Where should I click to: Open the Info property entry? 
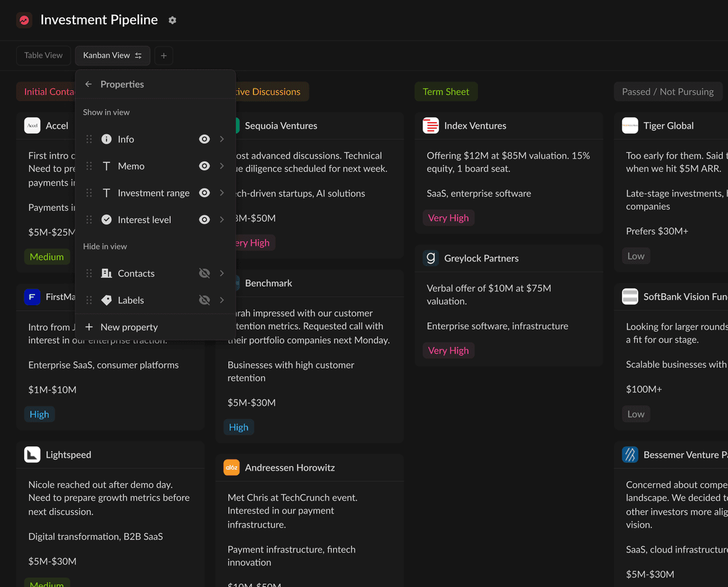pos(155,140)
